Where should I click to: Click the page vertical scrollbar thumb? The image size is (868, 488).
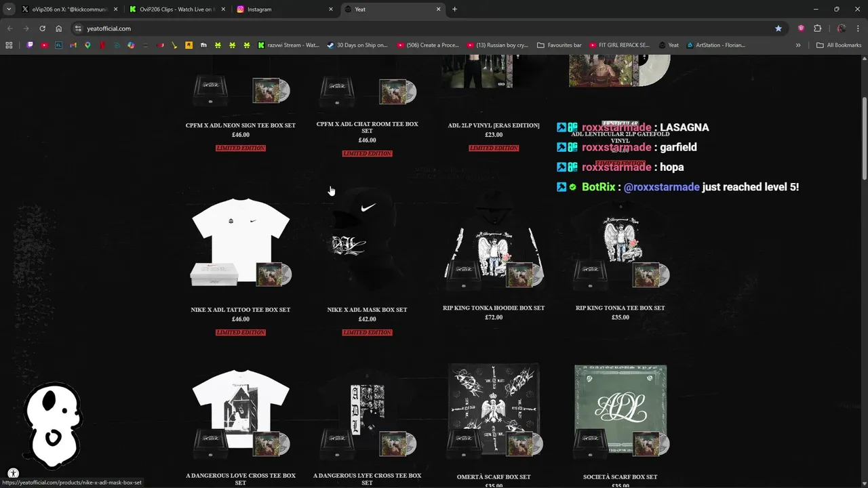tap(864, 139)
